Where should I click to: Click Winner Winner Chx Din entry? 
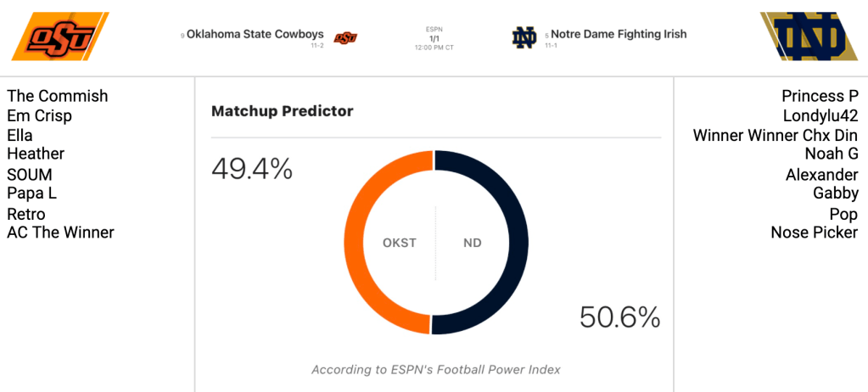pos(775,135)
